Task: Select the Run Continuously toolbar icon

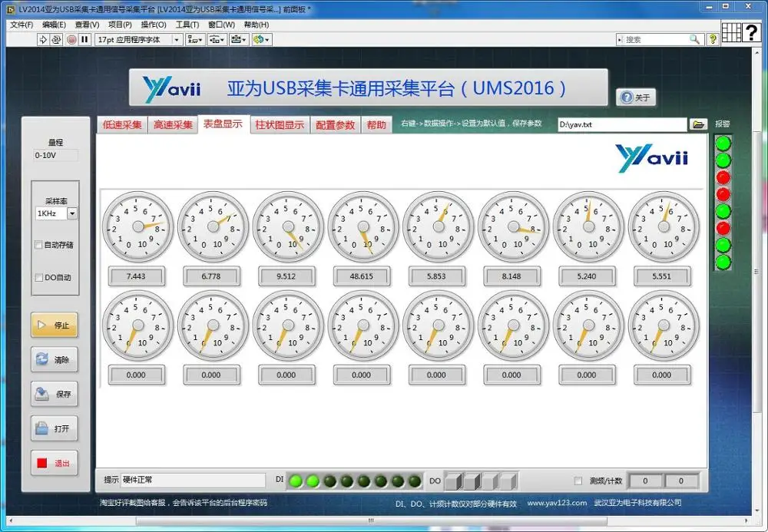Action: pyautogui.click(x=56, y=39)
